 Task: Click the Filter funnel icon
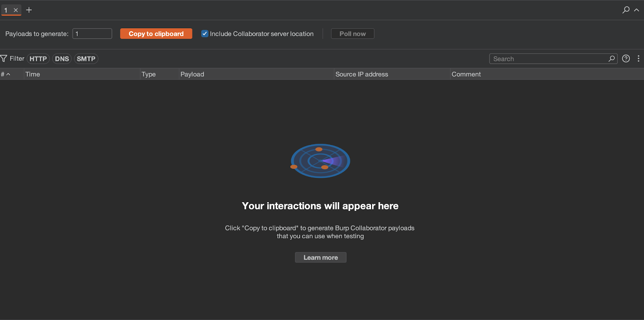click(4, 59)
